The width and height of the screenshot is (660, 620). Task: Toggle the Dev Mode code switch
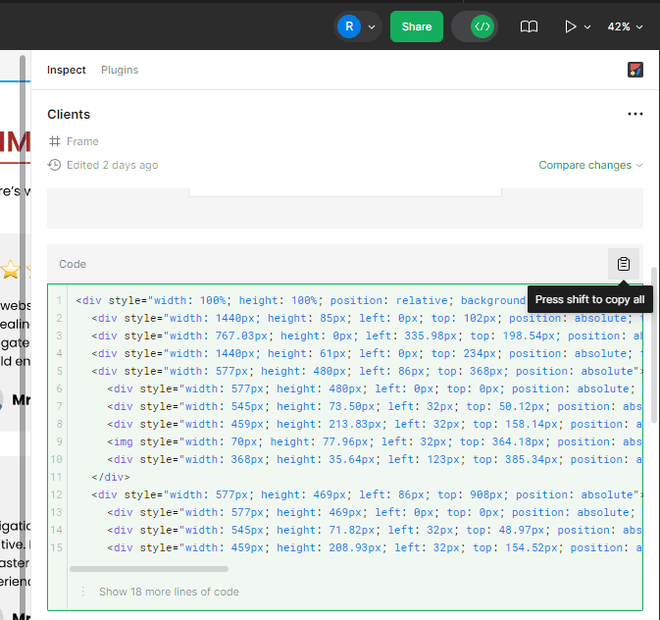pos(475,27)
